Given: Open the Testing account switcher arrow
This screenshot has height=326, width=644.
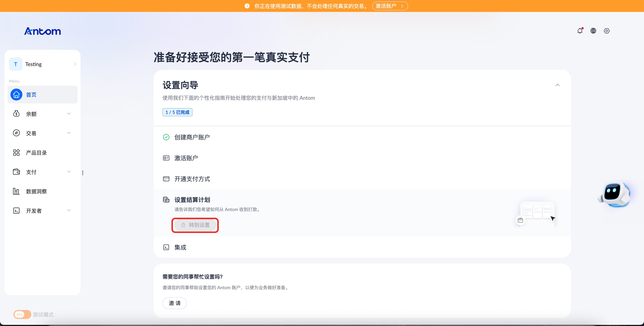Looking at the screenshot, I should tap(75, 64).
